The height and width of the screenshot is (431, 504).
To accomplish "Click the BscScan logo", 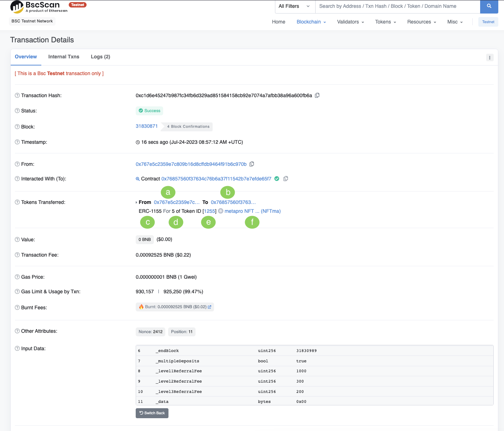I will pyautogui.click(x=38, y=6).
